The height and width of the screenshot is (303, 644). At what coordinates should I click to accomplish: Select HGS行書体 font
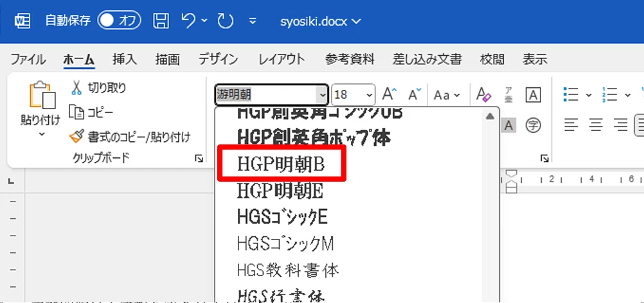click(282, 295)
